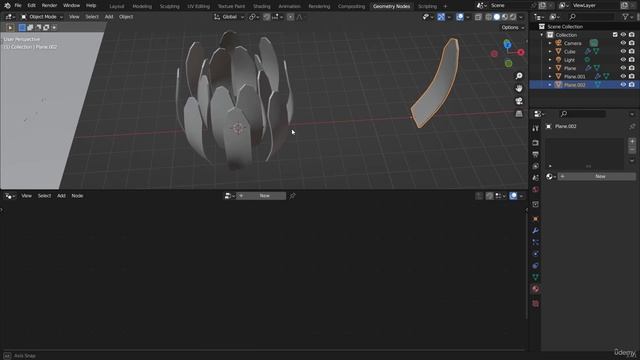
Task: Click node editor pin icon
Action: pyautogui.click(x=292, y=196)
